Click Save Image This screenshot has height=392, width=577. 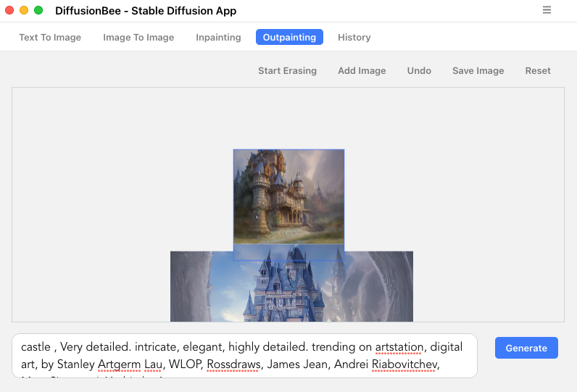(x=478, y=70)
